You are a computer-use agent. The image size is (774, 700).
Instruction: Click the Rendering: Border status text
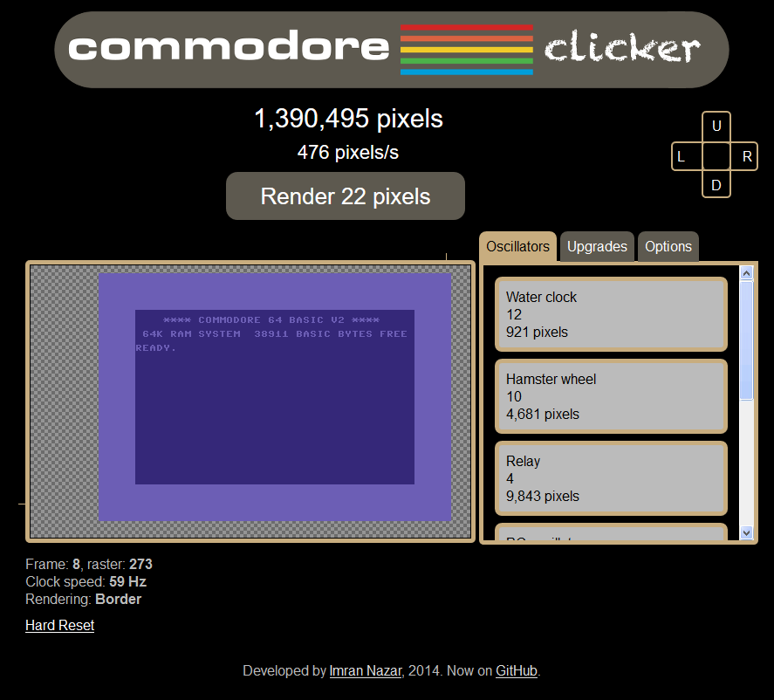point(84,600)
